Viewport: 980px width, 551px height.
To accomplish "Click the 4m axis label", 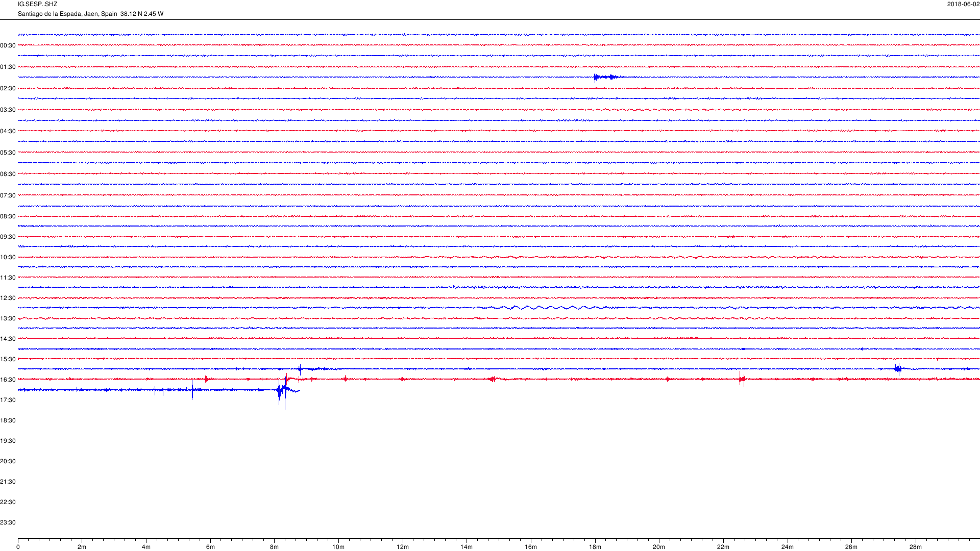I will tap(146, 547).
